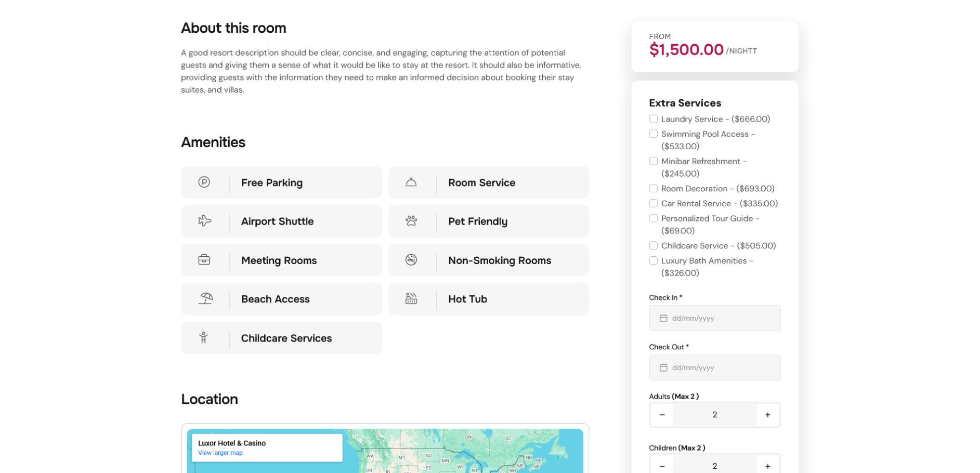This screenshot has width=980, height=473.
Task: Click the Meeting Rooms briefcase icon
Action: [204, 260]
